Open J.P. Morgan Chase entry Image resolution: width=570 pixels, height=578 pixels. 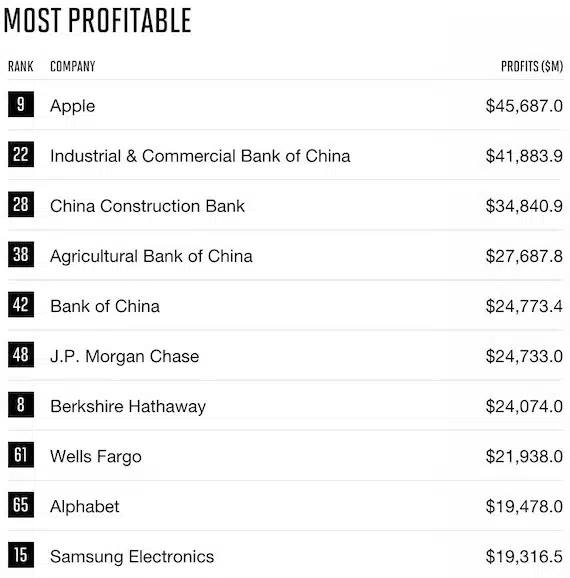click(x=125, y=356)
